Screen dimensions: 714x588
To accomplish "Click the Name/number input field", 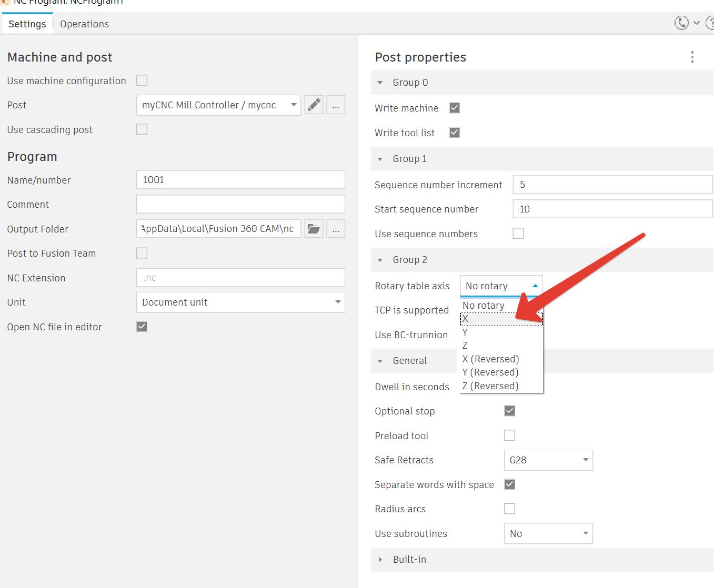I will 240,180.
